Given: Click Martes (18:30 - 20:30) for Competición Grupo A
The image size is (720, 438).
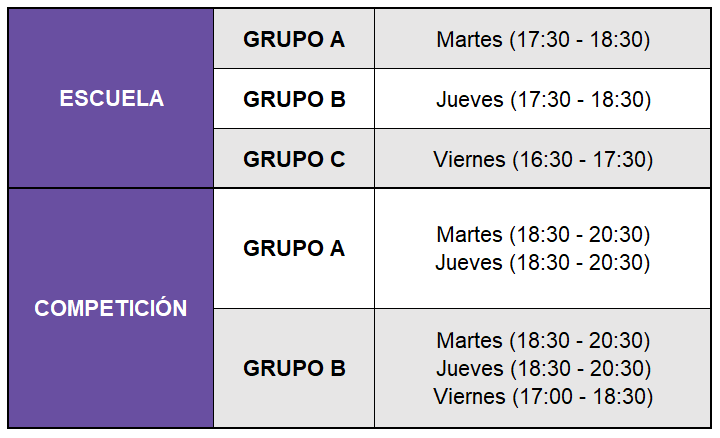Looking at the screenshot, I should 543,234.
